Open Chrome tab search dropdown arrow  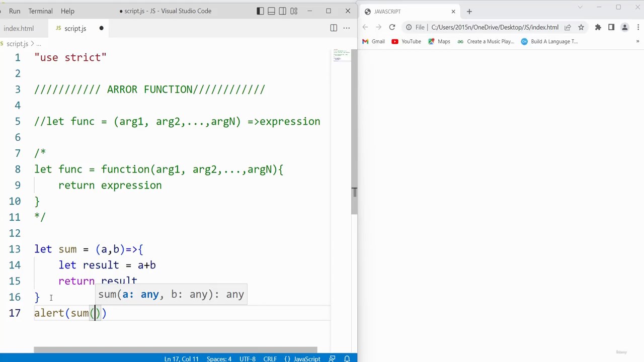580,7
